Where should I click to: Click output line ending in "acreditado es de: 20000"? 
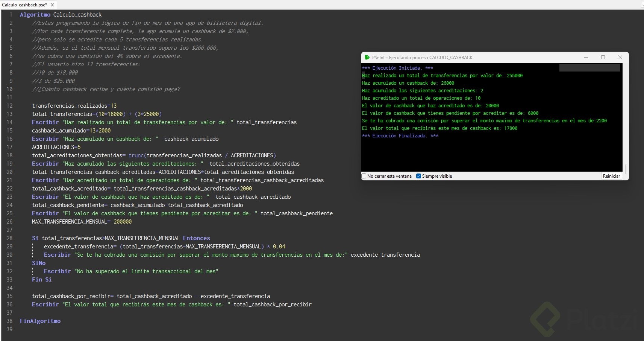click(430, 106)
